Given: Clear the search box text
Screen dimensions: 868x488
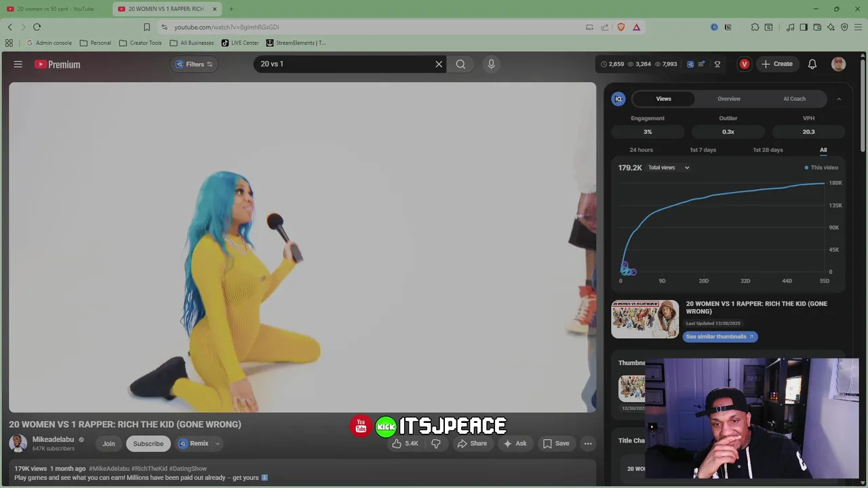Looking at the screenshot, I should pyautogui.click(x=439, y=64).
